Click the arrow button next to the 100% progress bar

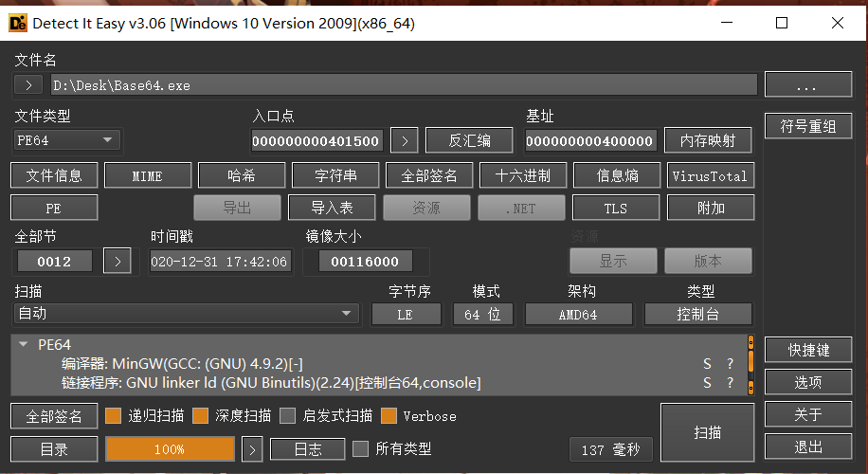(251, 449)
